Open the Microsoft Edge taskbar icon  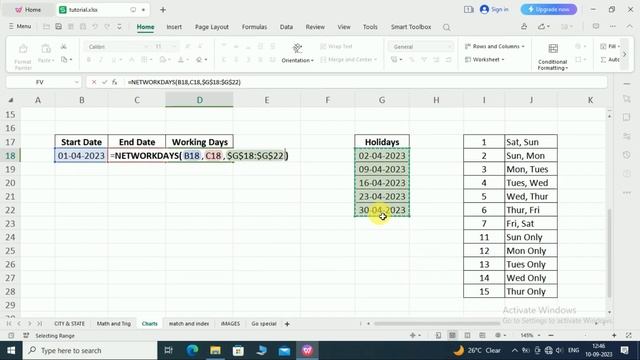(192, 350)
